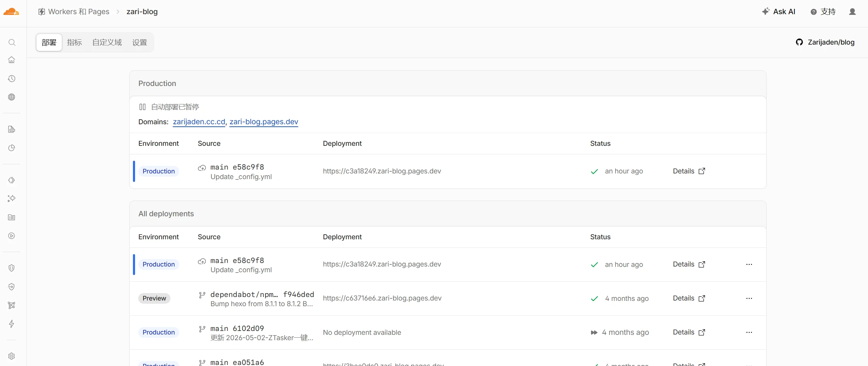Open the 支持 support menu

(x=823, y=12)
